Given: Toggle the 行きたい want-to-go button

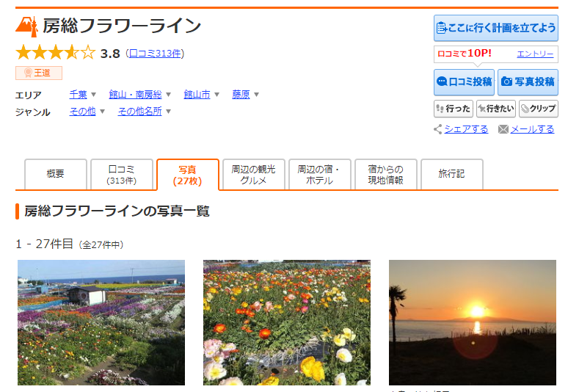Looking at the screenshot, I should pyautogui.click(x=496, y=109).
